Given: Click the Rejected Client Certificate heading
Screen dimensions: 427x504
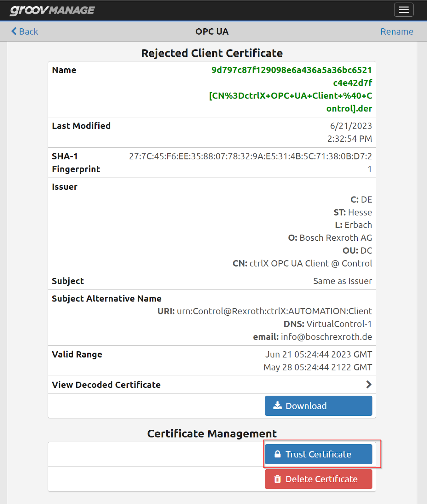Looking at the screenshot, I should click(212, 53).
